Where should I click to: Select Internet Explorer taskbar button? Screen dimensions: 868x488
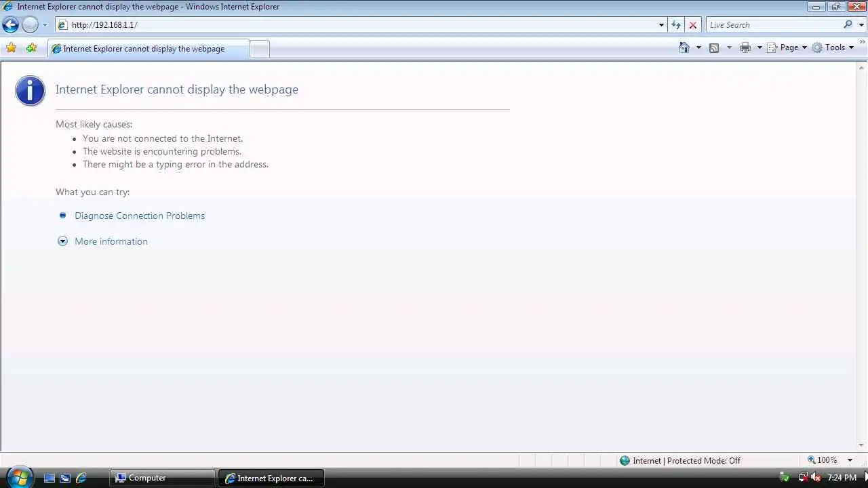coord(271,478)
